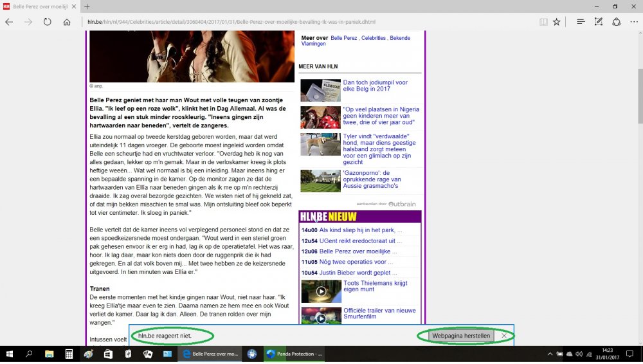
Task: Open reading view from address bar
Action: (x=543, y=22)
